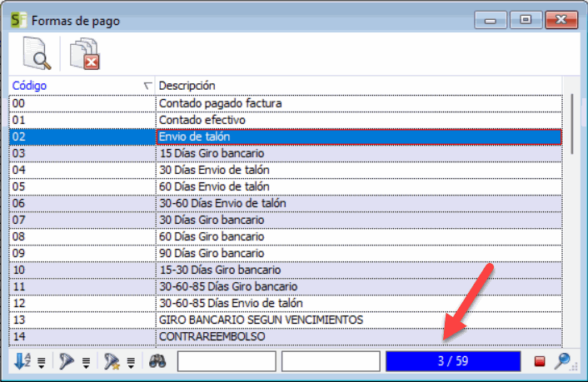The height and width of the screenshot is (382, 588).
Task: Close the Formas de pago window
Action: coord(561,20)
